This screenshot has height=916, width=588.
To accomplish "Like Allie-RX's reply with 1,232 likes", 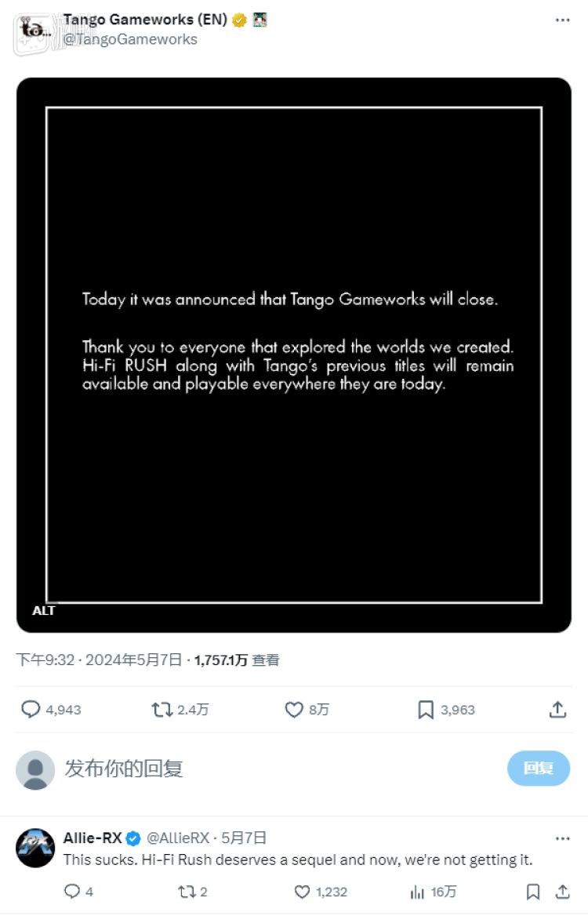I will click(303, 892).
